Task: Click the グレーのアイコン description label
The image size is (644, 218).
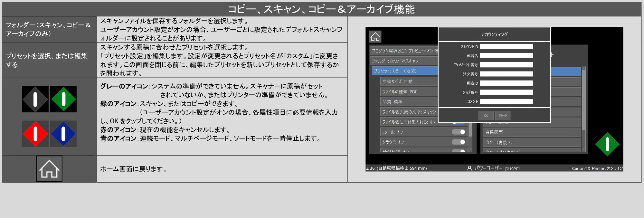Action: tap(124, 86)
